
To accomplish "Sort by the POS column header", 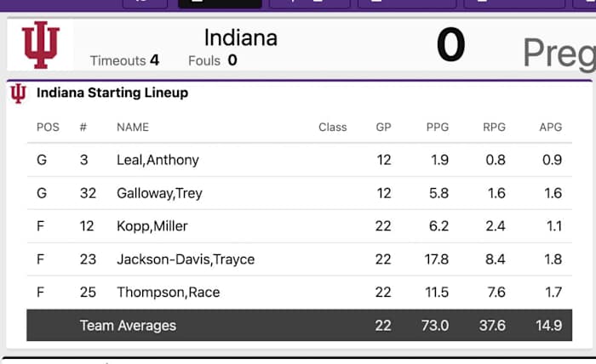I will click(48, 128).
